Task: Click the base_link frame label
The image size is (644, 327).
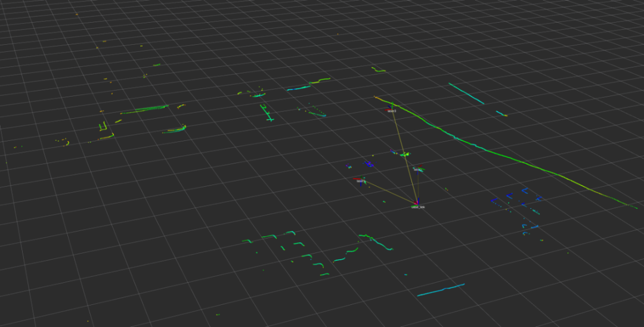Action: pos(417,206)
